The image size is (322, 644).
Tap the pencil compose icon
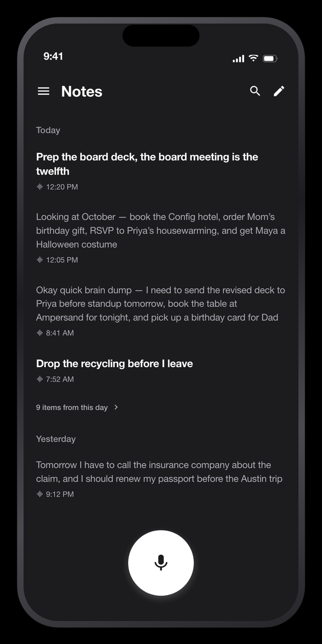pyautogui.click(x=279, y=91)
